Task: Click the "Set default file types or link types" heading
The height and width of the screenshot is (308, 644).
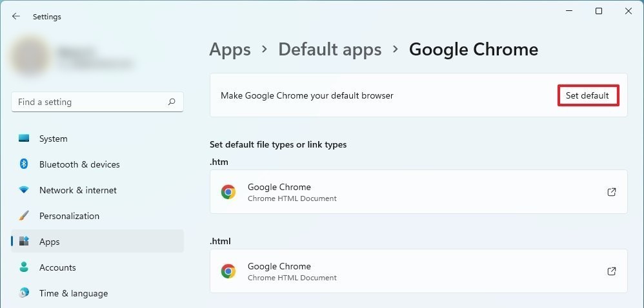Action: tap(278, 145)
